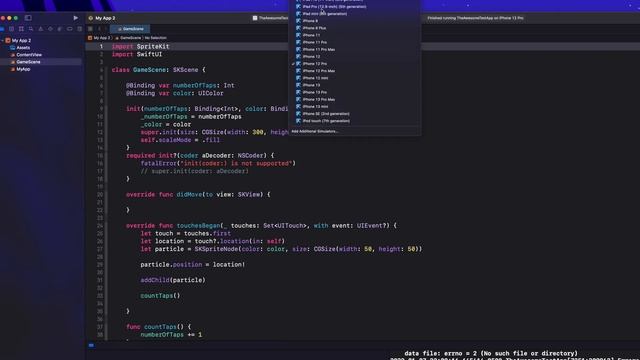The height and width of the screenshot is (360, 640).
Task: Toggle the navigator sidebar panel icon
Action: (28, 18)
